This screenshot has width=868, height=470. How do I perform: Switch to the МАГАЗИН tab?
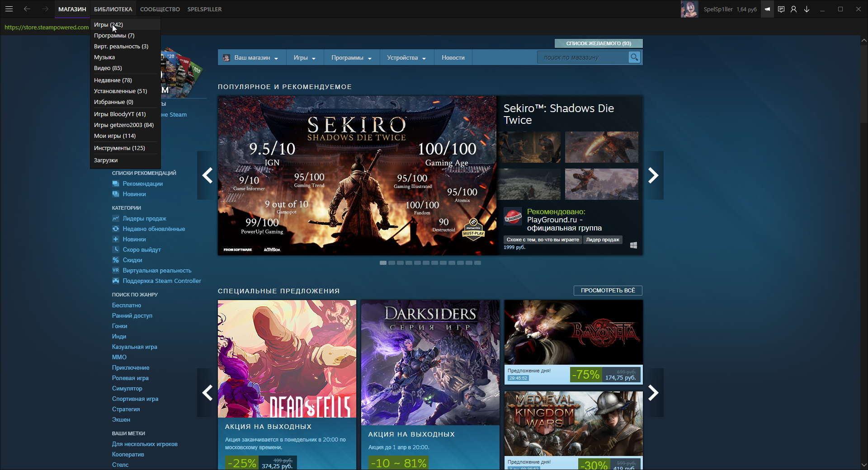click(x=72, y=9)
